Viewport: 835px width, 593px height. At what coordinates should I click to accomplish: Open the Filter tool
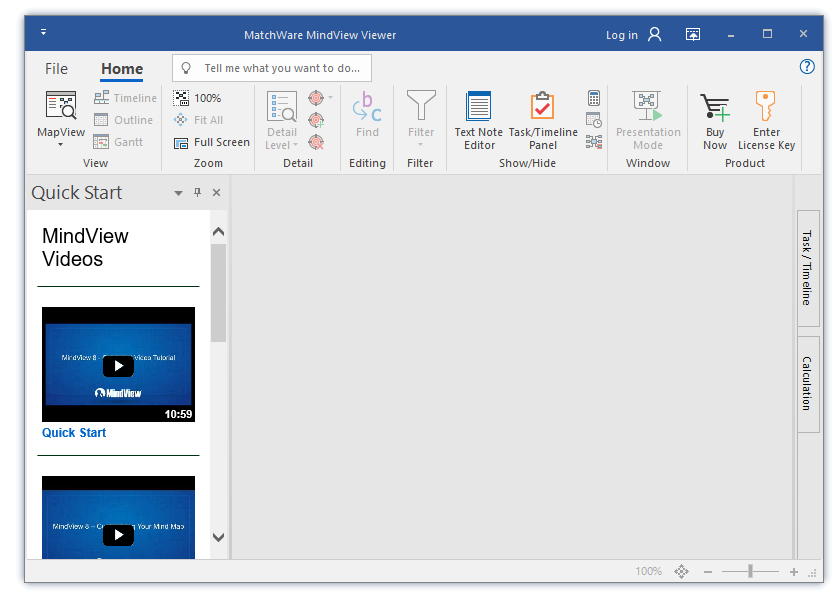click(x=421, y=114)
